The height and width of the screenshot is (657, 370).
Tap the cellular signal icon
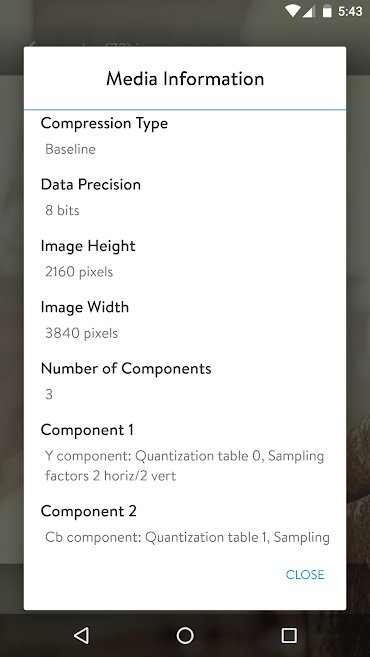(x=308, y=11)
